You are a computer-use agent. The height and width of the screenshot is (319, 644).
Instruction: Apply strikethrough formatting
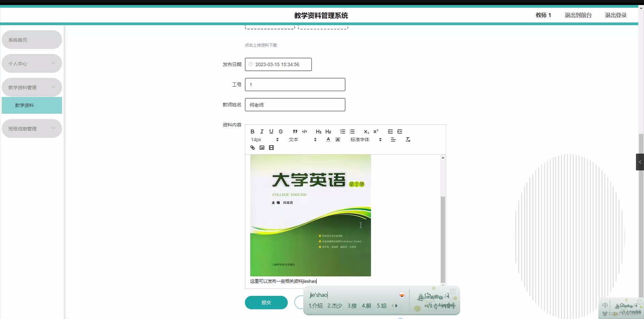[x=281, y=131]
